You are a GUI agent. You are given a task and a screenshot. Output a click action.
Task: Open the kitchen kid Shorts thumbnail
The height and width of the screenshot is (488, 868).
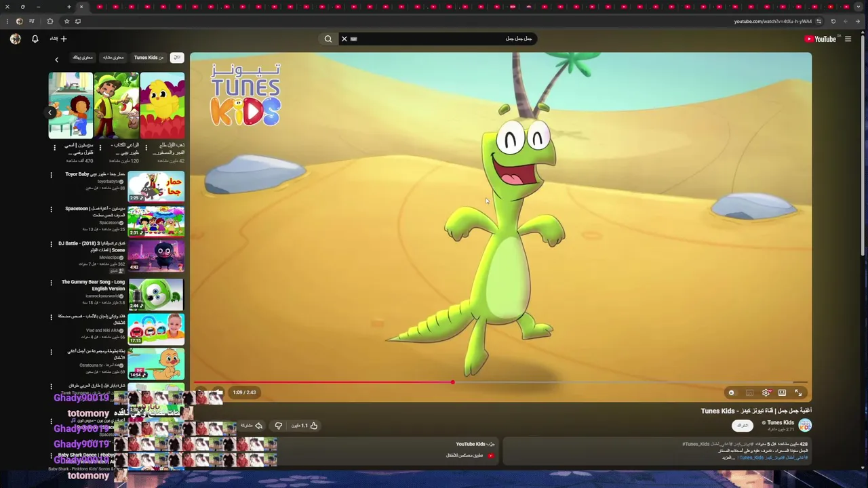point(71,105)
